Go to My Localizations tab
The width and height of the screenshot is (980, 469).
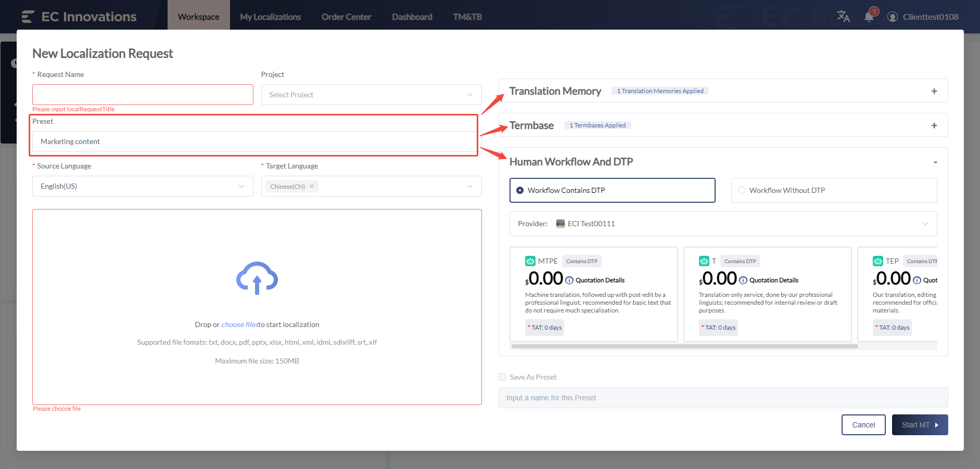click(x=270, y=17)
